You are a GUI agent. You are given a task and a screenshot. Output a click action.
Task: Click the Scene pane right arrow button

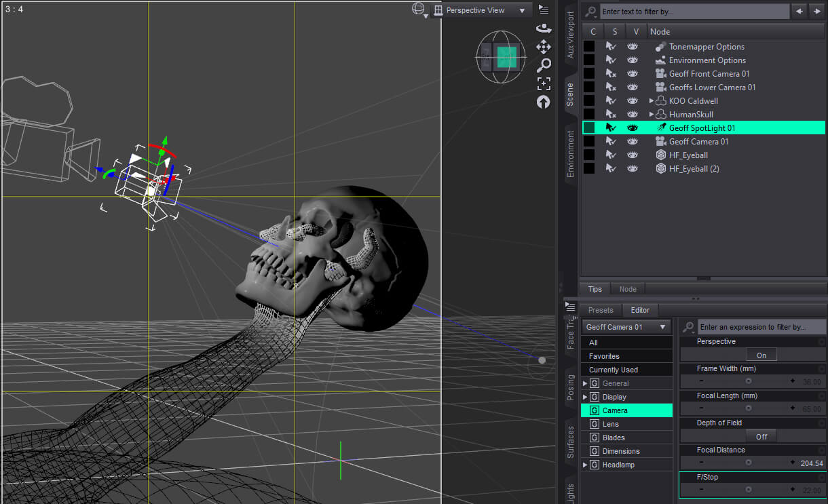click(817, 12)
